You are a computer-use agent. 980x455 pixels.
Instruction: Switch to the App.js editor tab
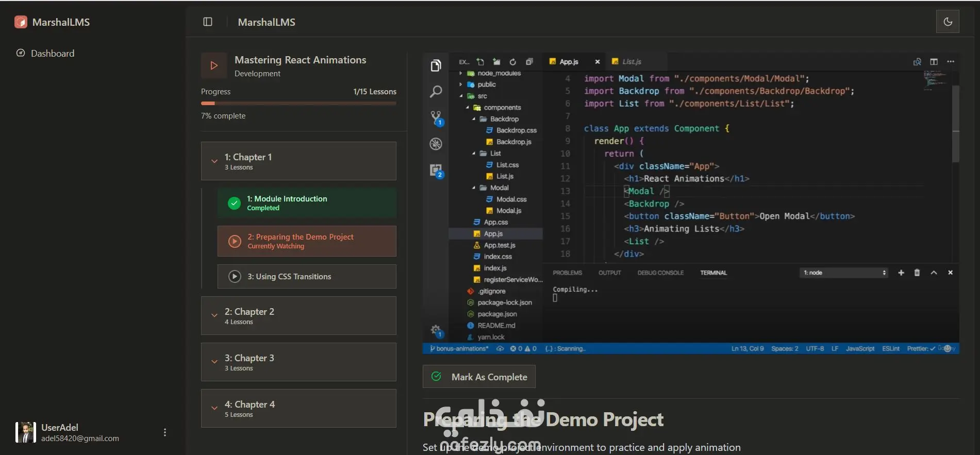point(569,62)
